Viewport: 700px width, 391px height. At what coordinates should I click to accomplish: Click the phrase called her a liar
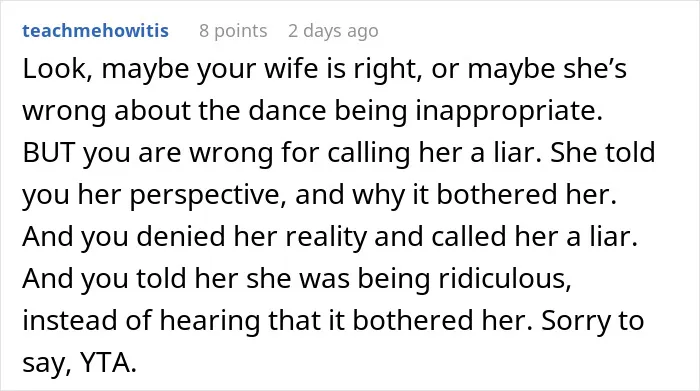[534, 237]
